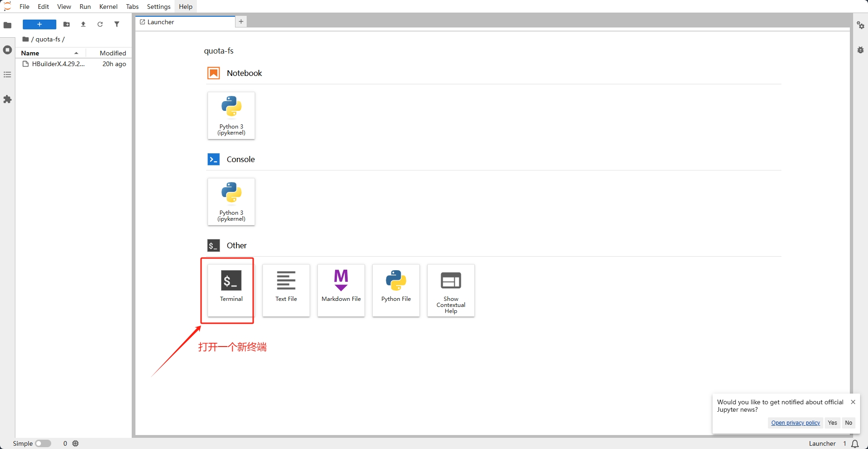This screenshot has width=868, height=449.
Task: Sort files by Name column header
Action: pos(51,53)
